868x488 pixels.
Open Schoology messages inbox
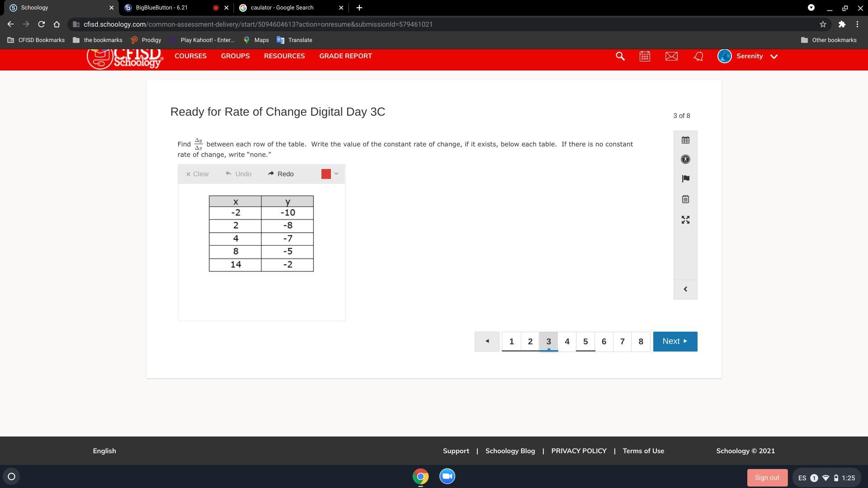tap(671, 56)
